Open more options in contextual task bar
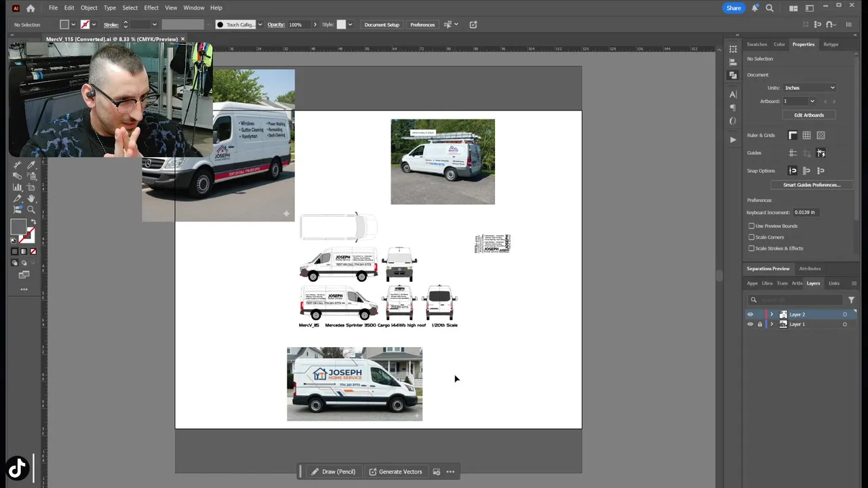Screen dimensions: 868x488 [450, 472]
